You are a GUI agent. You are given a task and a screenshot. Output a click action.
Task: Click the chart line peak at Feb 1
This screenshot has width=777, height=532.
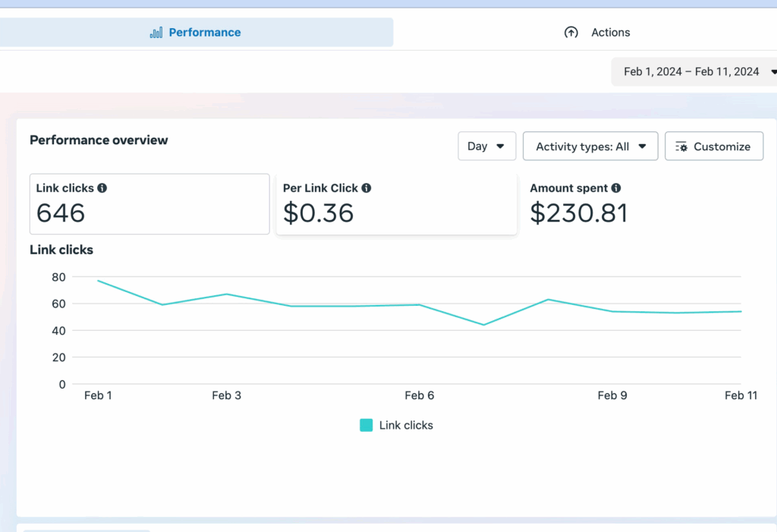coord(99,281)
